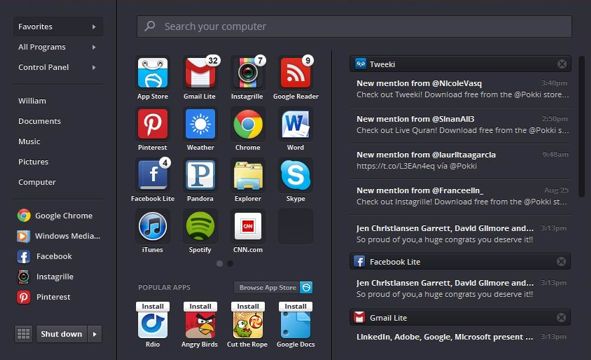
Task: Open the Documents folder link
Action: pos(40,121)
